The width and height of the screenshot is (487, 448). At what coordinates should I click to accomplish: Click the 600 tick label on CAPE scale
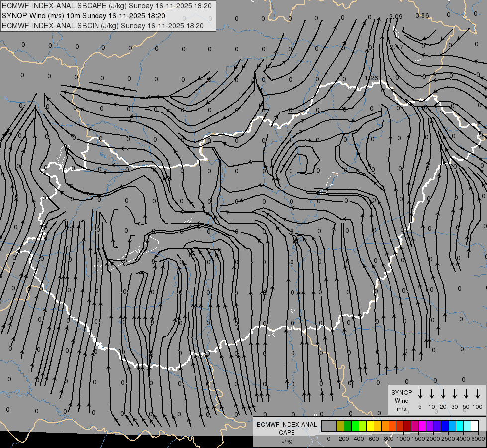(x=374, y=439)
